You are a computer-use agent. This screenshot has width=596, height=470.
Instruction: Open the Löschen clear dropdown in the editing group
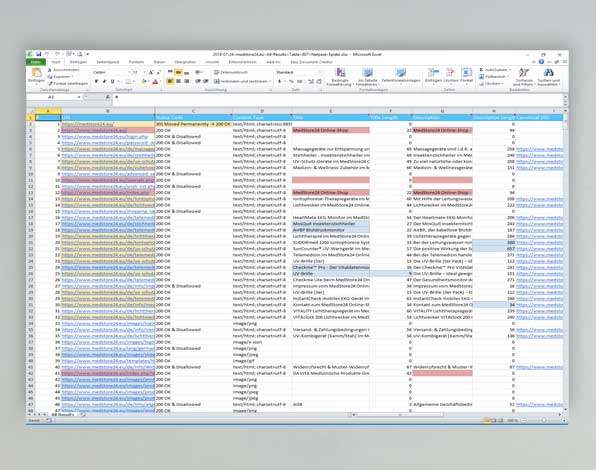[491, 84]
